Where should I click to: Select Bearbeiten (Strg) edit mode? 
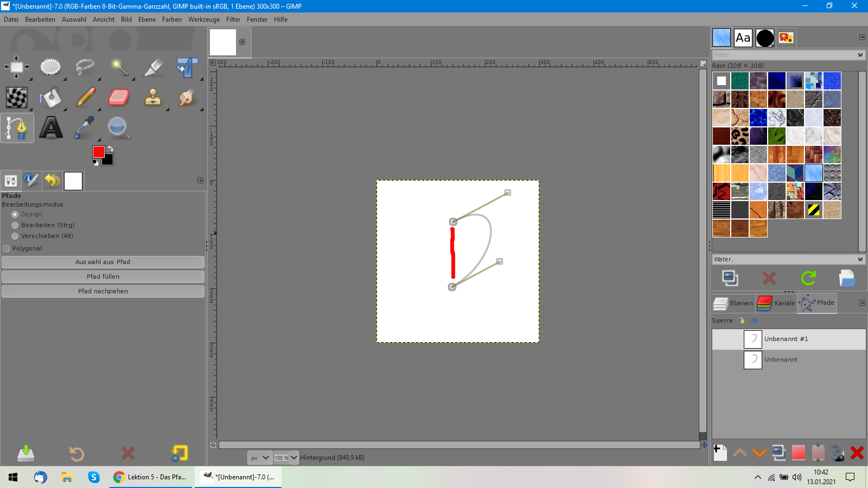click(x=15, y=226)
